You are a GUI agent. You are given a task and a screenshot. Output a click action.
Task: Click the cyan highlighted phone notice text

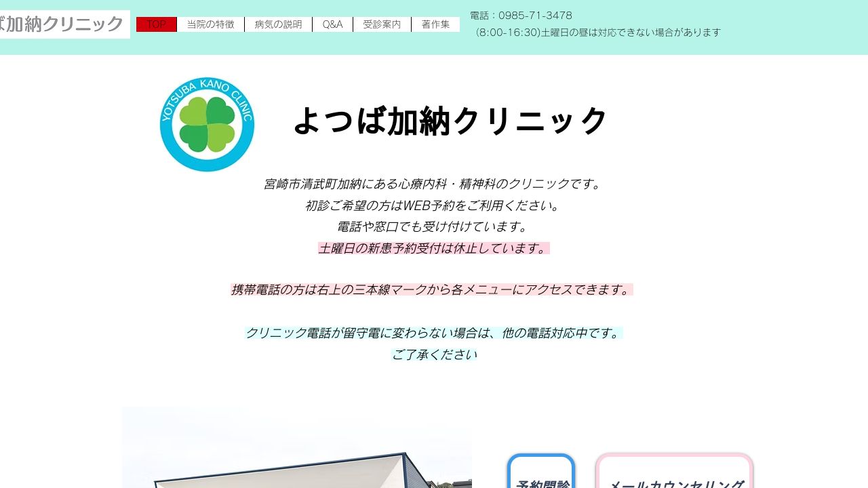point(433,333)
